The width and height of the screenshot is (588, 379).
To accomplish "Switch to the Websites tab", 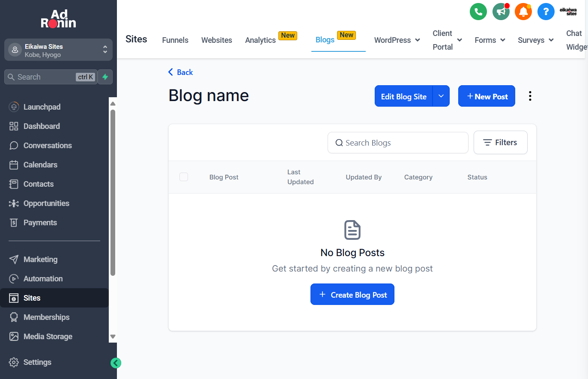I will click(x=217, y=40).
